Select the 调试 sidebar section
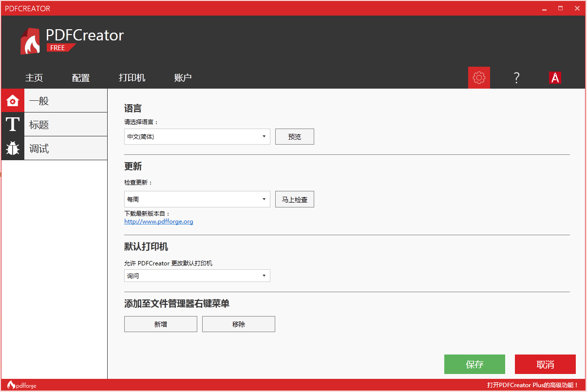Viewport: 587px width, 392px height. click(54, 149)
